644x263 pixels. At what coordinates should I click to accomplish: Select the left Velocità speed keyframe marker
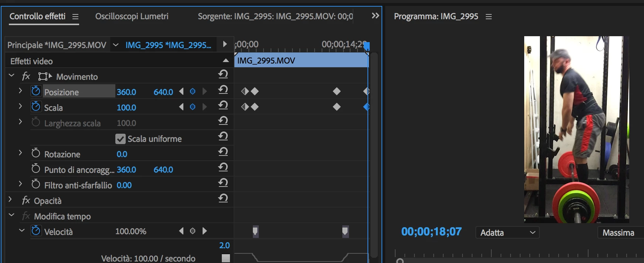click(x=255, y=232)
